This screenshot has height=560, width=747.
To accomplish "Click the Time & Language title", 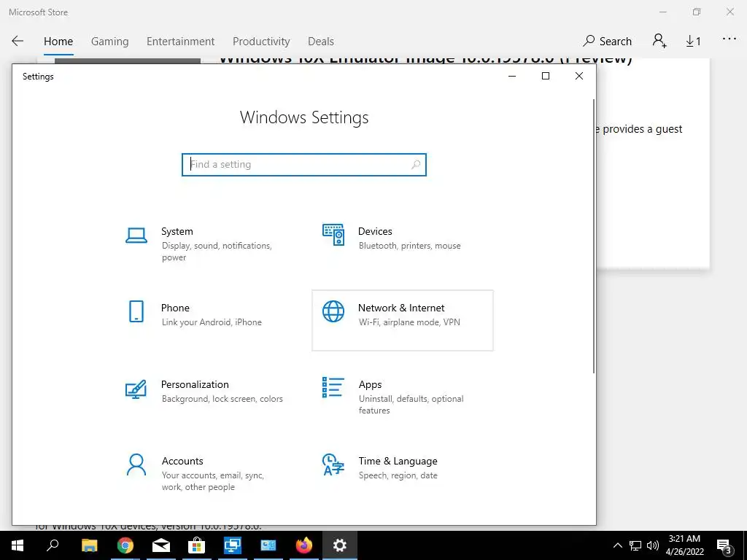I will (x=398, y=461).
